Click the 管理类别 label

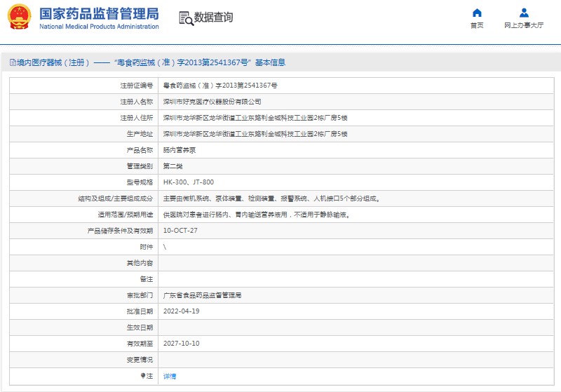140,166
